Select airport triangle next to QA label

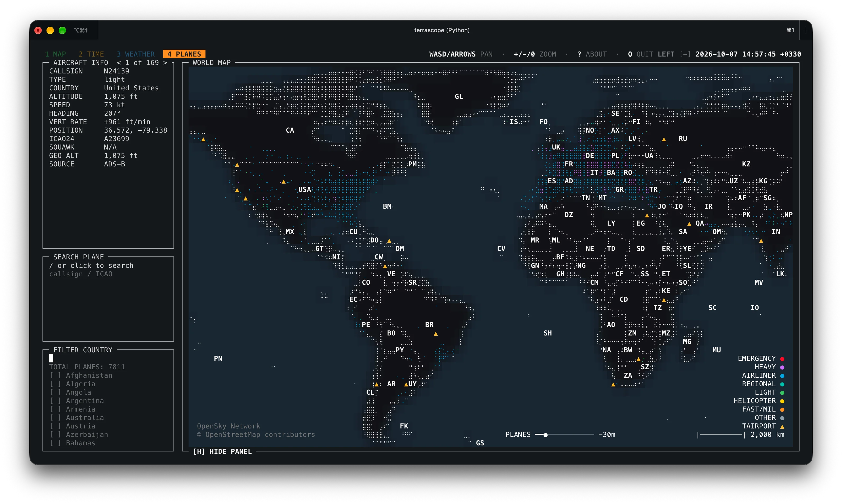tap(689, 224)
